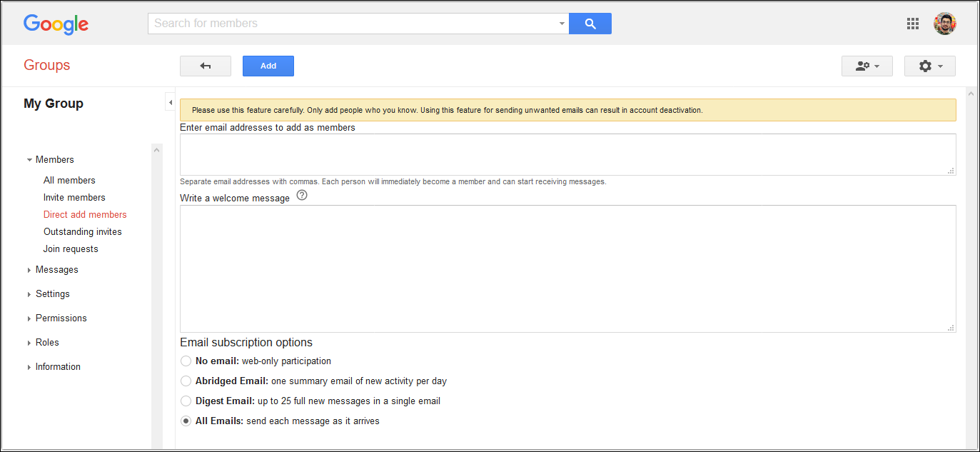
Task: Expand the Messages section
Action: click(56, 269)
